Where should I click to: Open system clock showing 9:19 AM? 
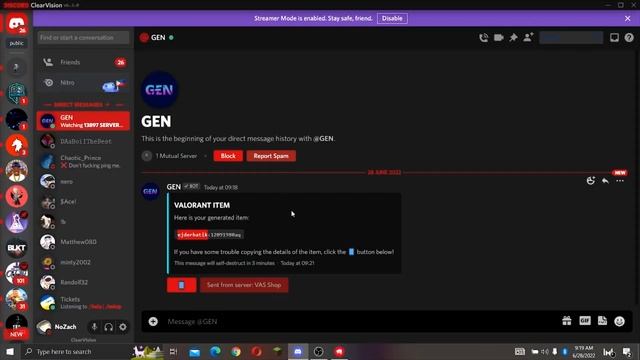[x=584, y=351]
